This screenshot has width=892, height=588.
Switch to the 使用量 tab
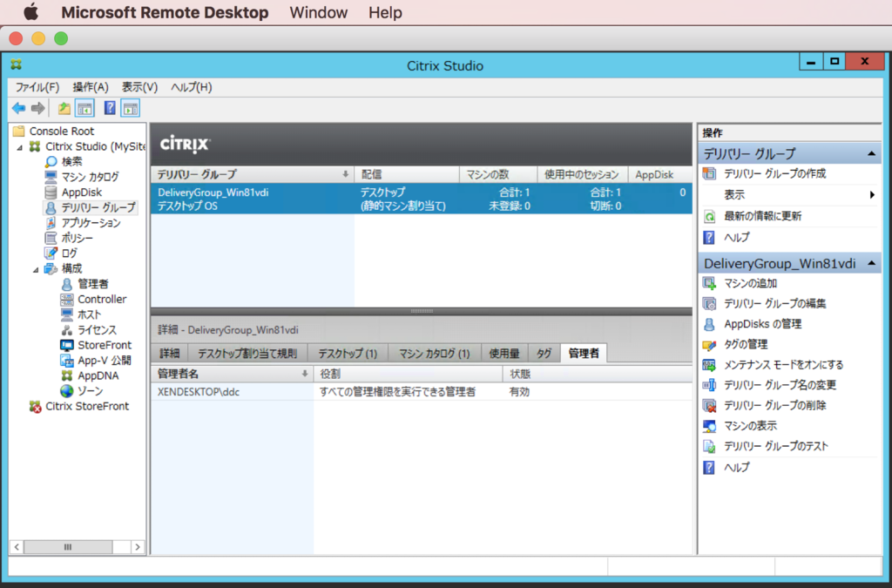click(504, 353)
